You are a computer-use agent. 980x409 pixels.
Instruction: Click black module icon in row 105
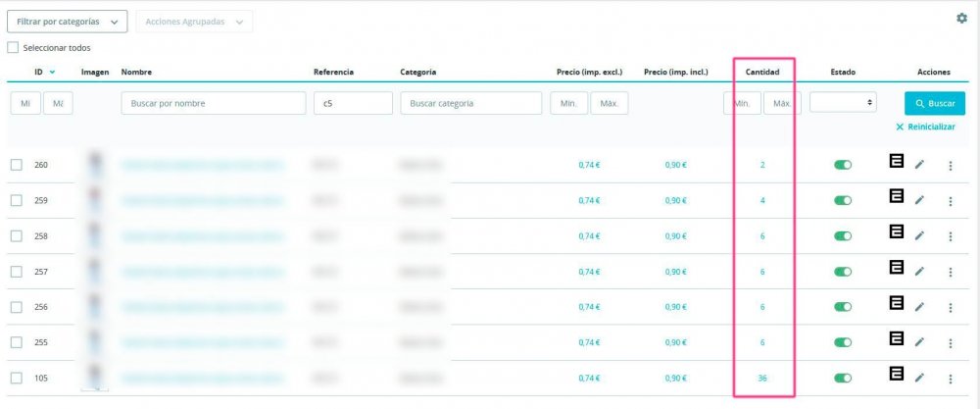point(897,374)
